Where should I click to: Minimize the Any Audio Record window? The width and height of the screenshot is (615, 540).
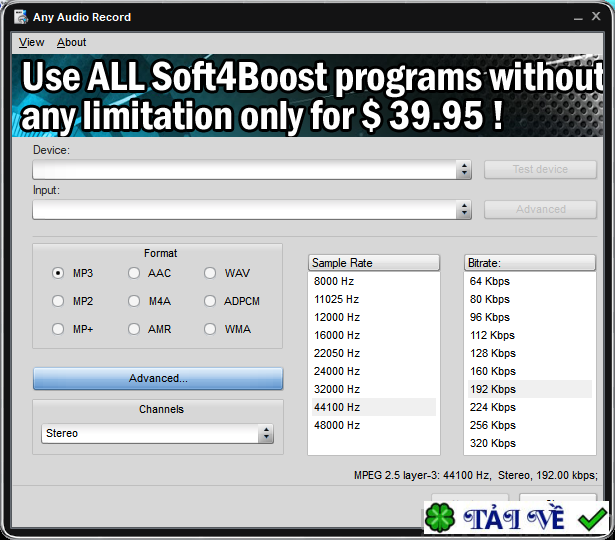578,17
